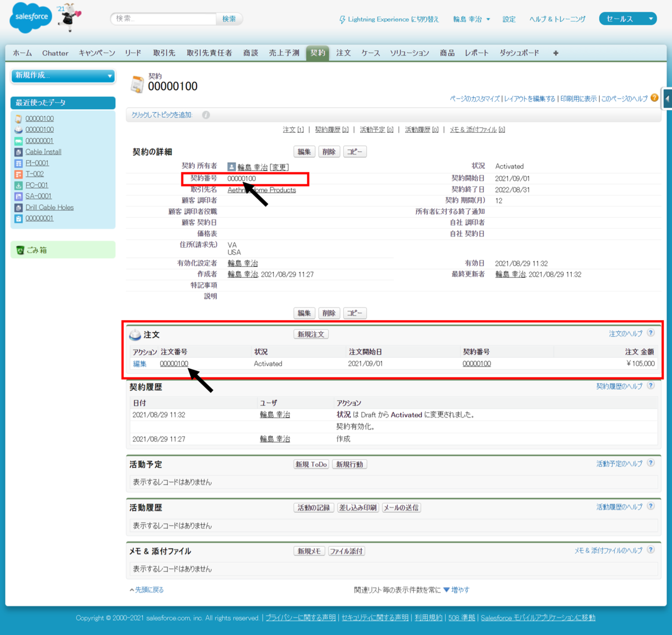Screen dimensions: 672x635
Task: Click the 新規メモ button
Action: (309, 552)
